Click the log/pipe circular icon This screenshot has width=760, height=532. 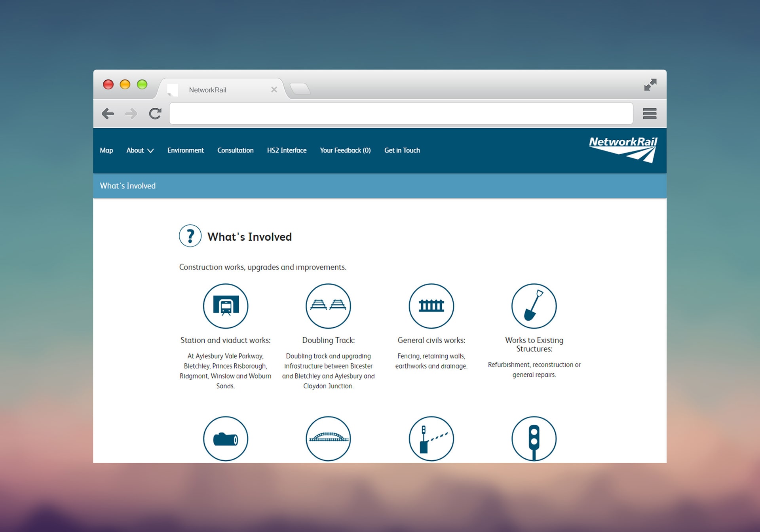pyautogui.click(x=226, y=439)
